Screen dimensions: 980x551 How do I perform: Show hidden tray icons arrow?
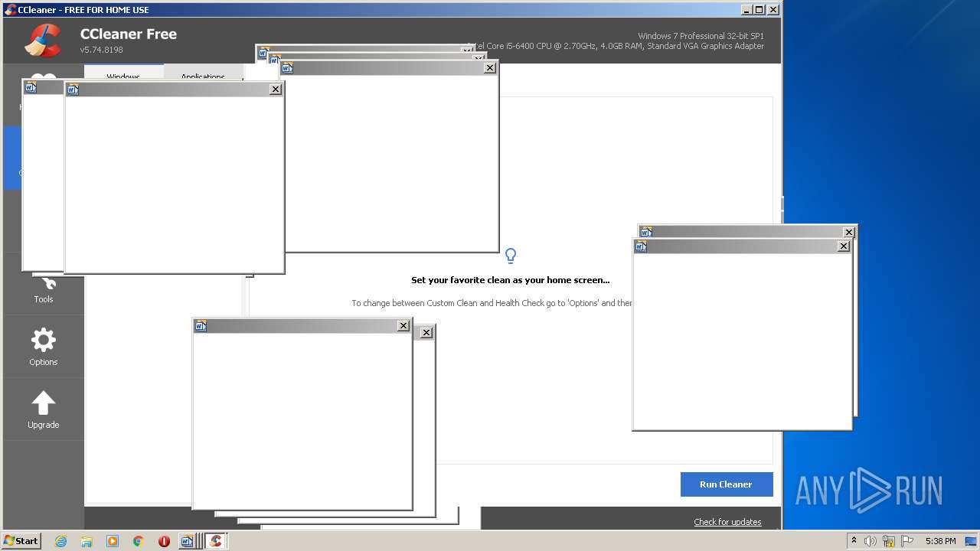click(854, 541)
